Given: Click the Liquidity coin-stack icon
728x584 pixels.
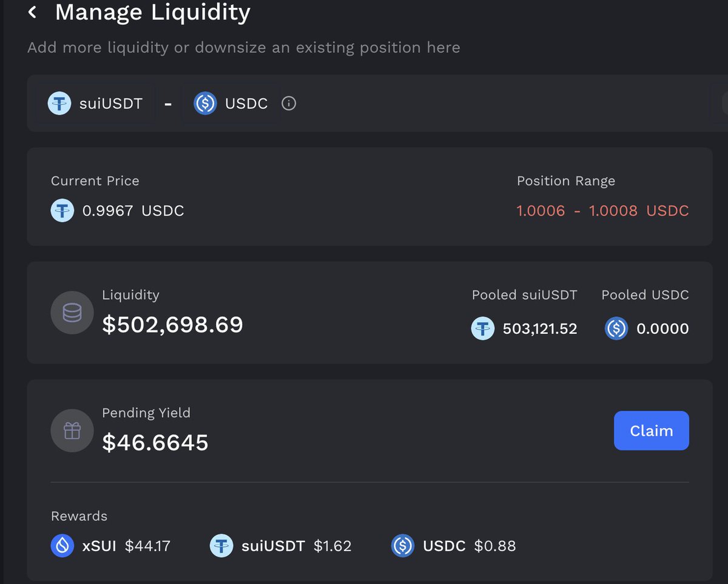Looking at the screenshot, I should click(x=72, y=313).
